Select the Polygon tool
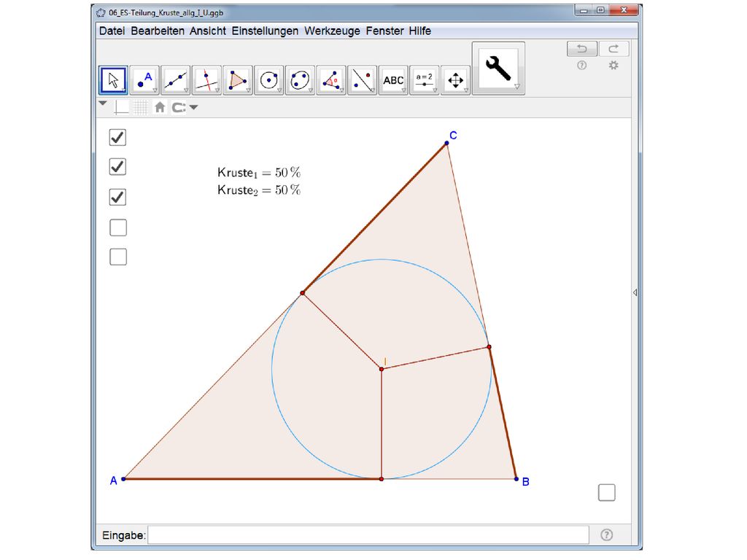Screen dimensions: 747x560 point(238,80)
